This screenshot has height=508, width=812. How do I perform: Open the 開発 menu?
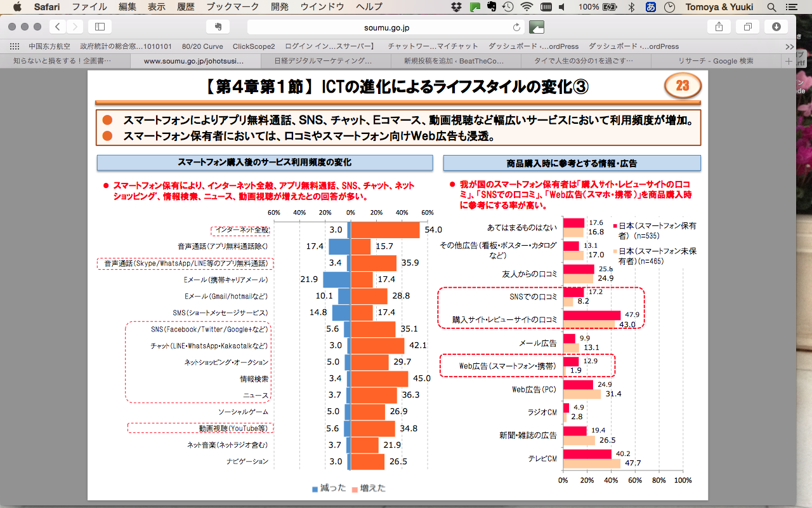[280, 7]
